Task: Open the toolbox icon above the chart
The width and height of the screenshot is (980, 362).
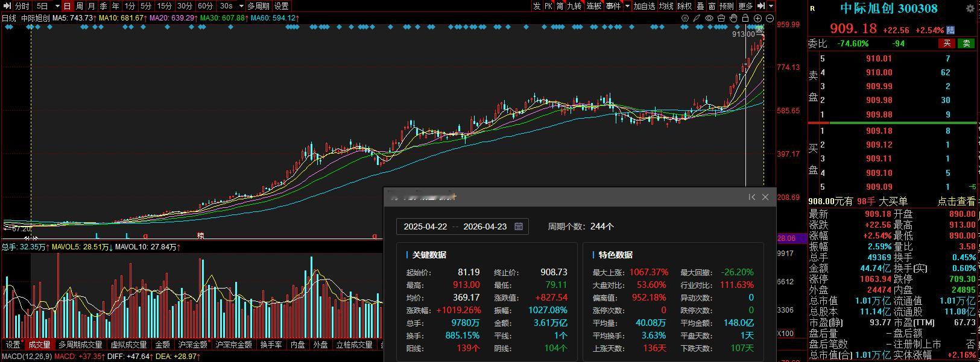Action: [721, 18]
